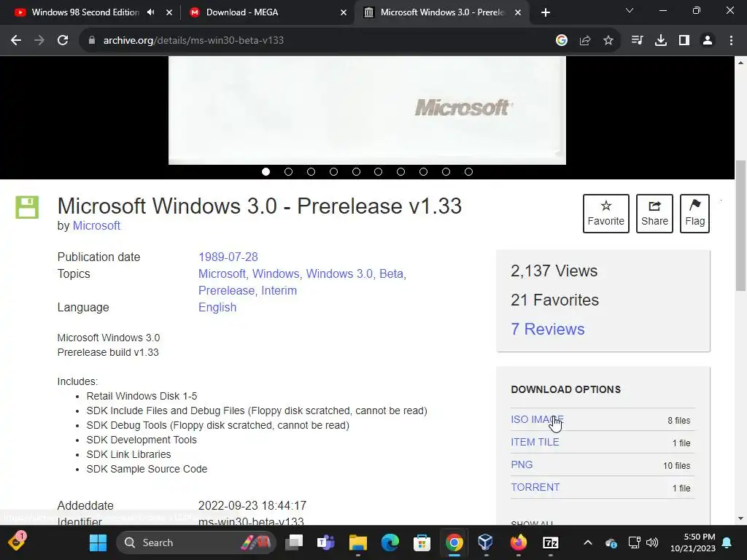Image resolution: width=747 pixels, height=560 pixels.
Task: Open media controls in Chrome toolbar
Action: click(x=637, y=41)
